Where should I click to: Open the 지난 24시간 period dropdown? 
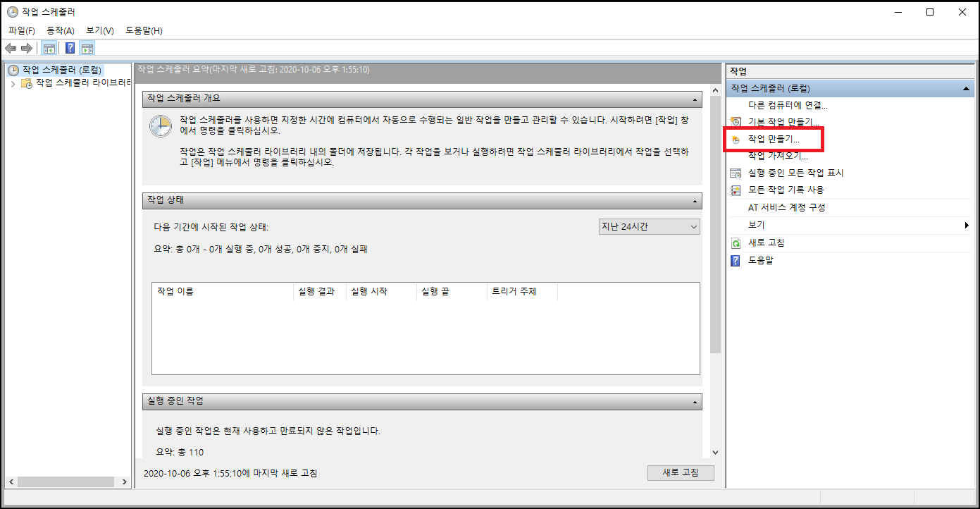648,226
